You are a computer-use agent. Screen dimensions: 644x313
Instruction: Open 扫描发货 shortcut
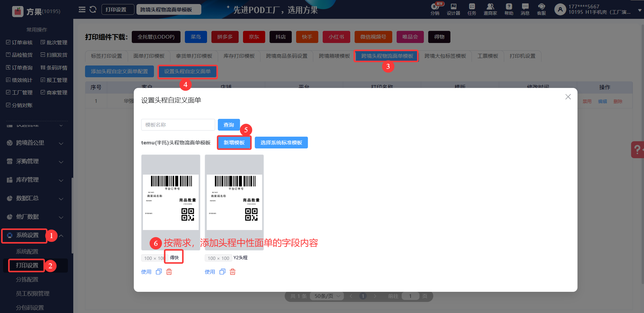click(54, 55)
